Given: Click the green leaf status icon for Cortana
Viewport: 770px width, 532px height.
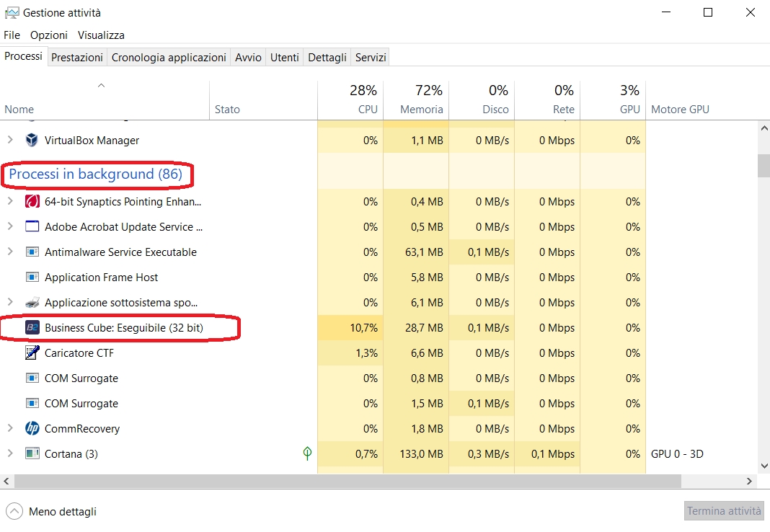Looking at the screenshot, I should click(x=307, y=453).
